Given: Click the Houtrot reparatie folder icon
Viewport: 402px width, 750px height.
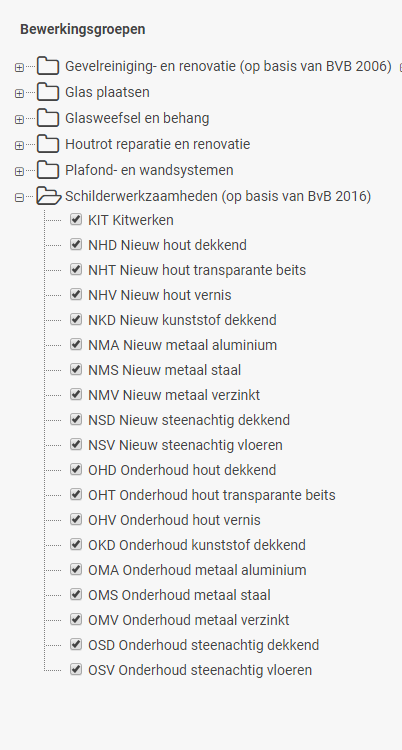Looking at the screenshot, I should pos(48,144).
